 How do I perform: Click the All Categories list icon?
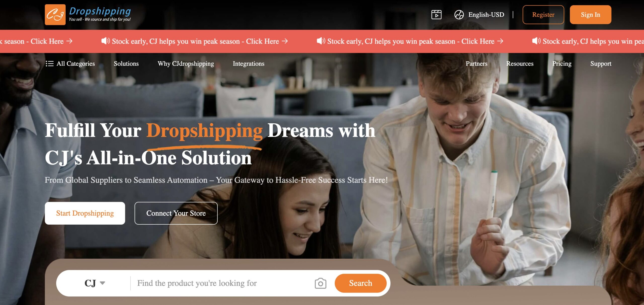[x=50, y=63]
